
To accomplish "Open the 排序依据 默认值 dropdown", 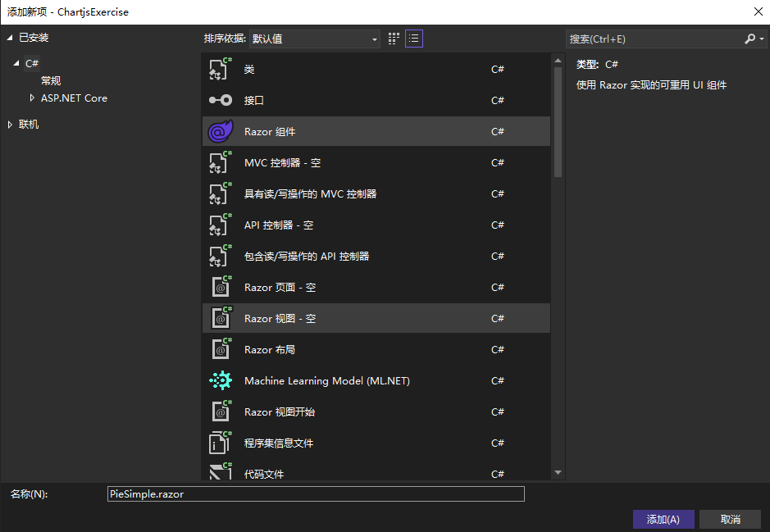I will tap(314, 39).
